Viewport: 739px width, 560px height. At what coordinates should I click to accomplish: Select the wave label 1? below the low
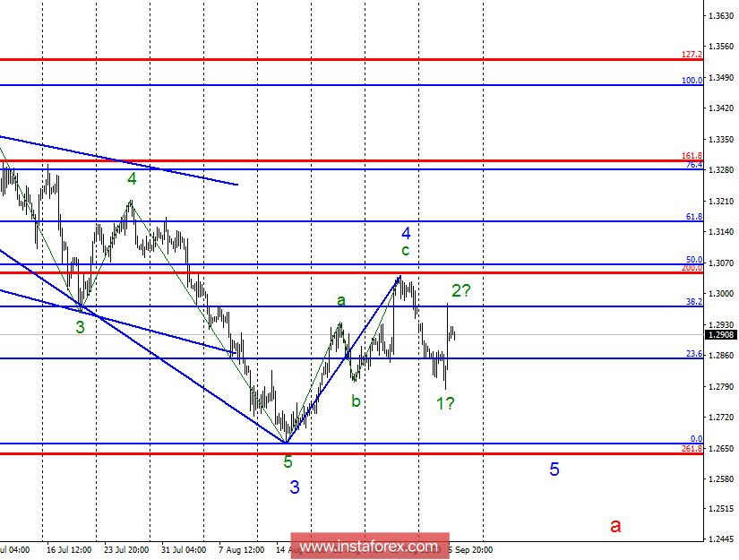(445, 403)
